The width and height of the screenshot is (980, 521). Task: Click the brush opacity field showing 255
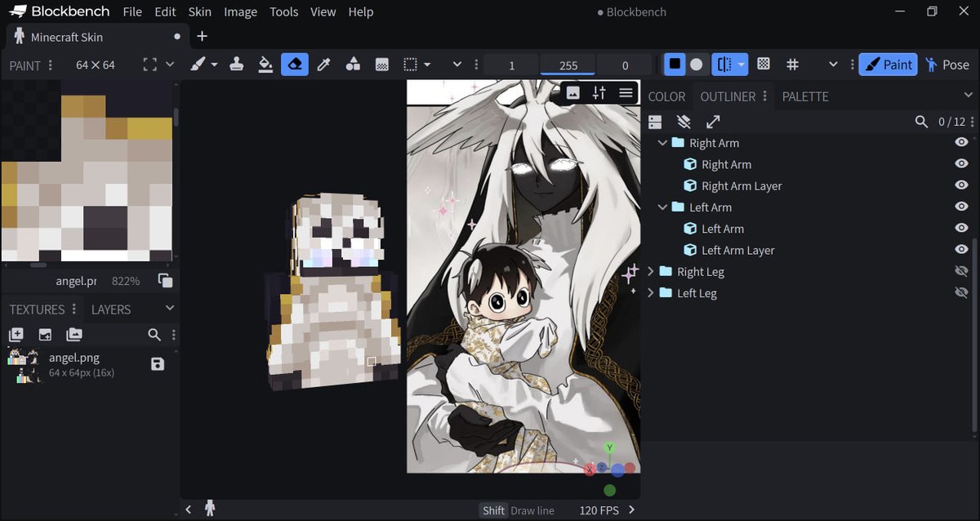(568, 65)
